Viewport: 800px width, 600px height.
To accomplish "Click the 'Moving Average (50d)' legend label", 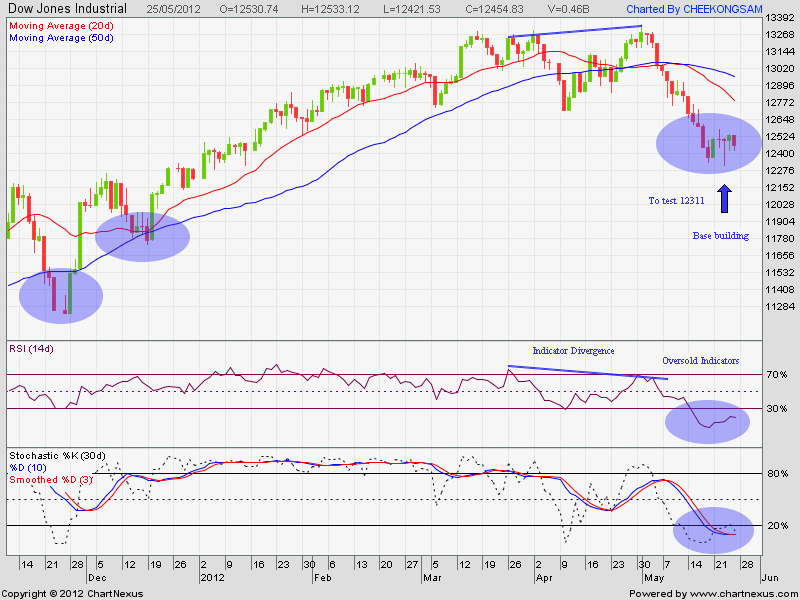I will point(61,38).
